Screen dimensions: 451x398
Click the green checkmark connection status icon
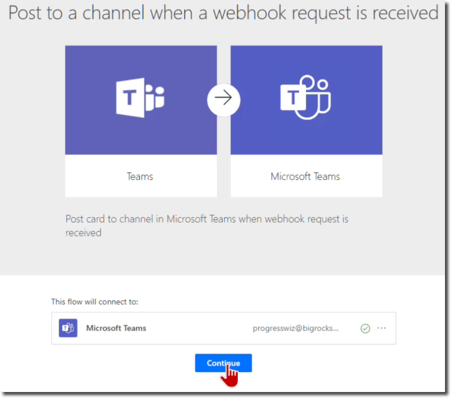pyautogui.click(x=365, y=328)
